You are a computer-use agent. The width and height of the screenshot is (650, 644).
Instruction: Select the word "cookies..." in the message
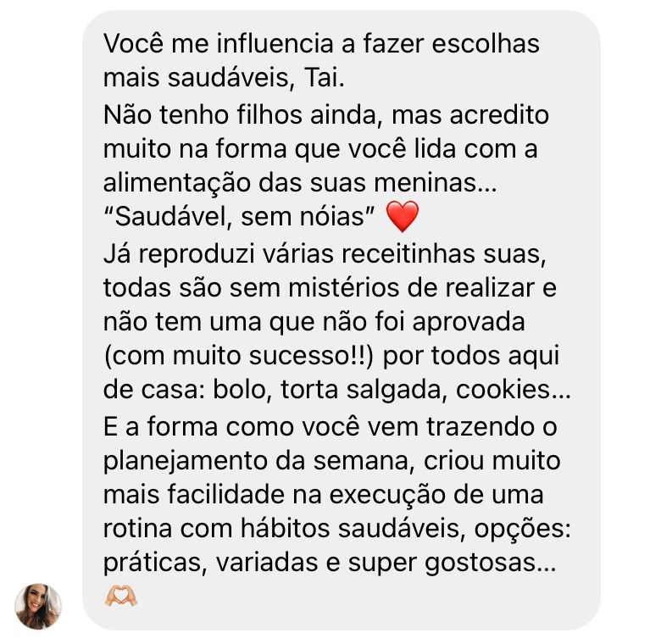514,390
